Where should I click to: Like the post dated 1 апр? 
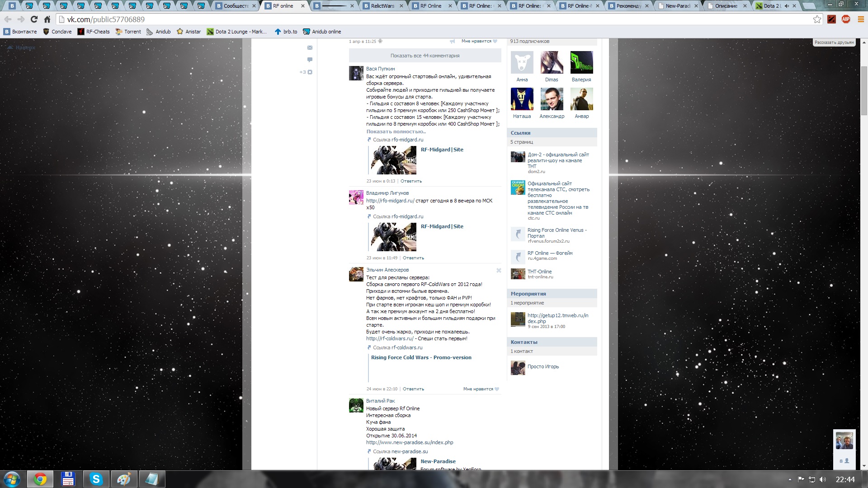click(479, 41)
